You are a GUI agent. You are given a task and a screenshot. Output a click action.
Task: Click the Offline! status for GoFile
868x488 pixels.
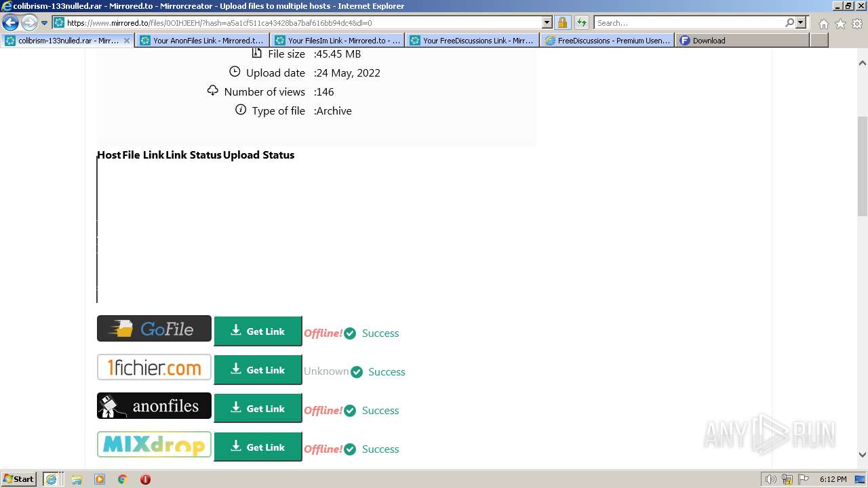click(323, 333)
